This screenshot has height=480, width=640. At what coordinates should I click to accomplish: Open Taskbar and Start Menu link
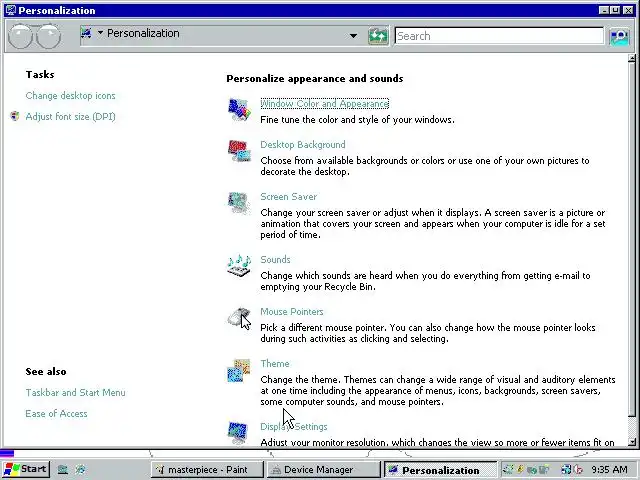(x=76, y=393)
